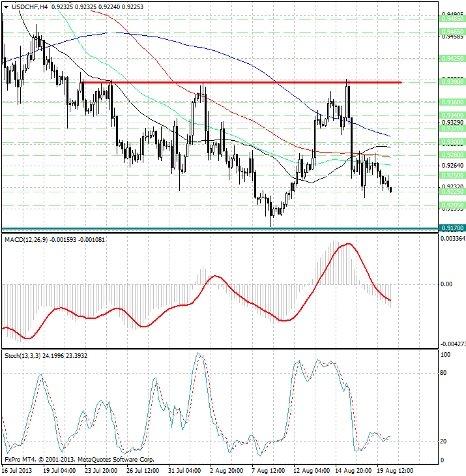The image size is (466, 476).
Task: Click the 19 Jul 04:00 date label
Action: [x=59, y=471]
